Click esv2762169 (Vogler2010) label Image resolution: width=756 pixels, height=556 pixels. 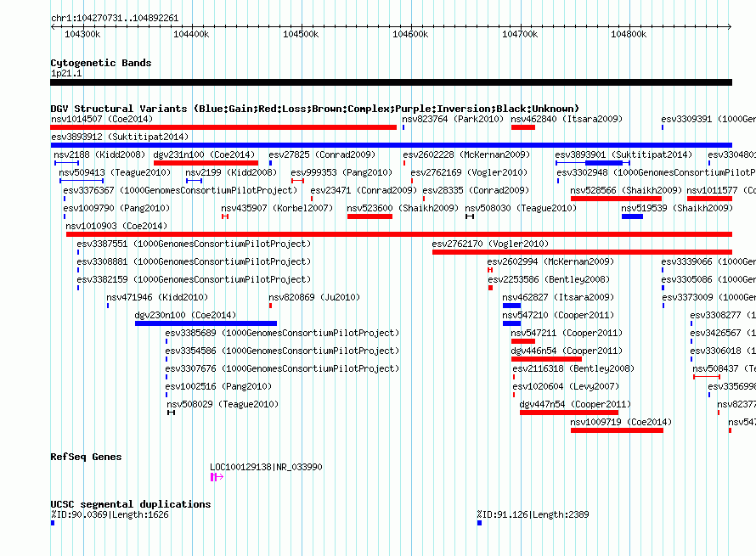469,172
